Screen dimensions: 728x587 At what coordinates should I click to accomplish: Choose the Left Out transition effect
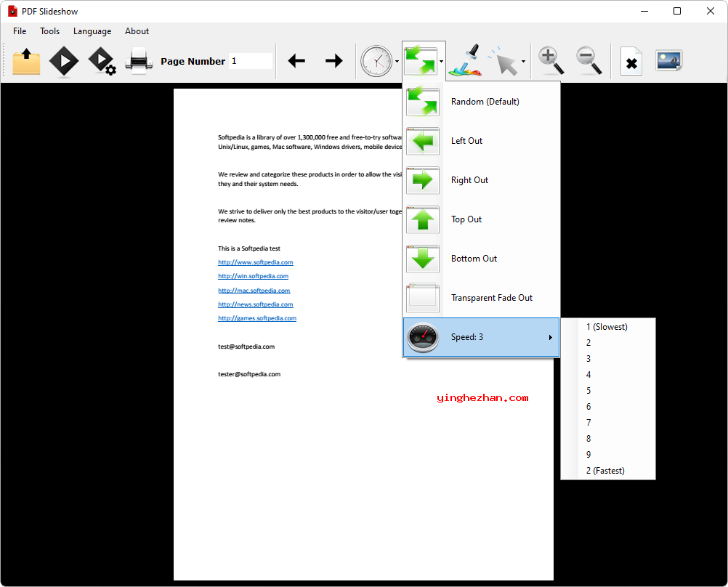pyautogui.click(x=466, y=141)
